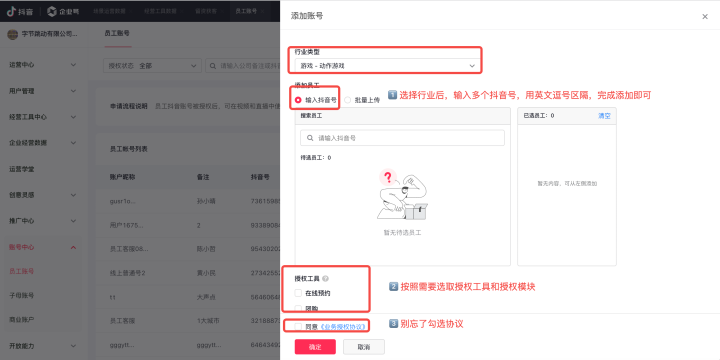Tick the 同意 agreement checkbox
Image resolution: width=720 pixels, height=360 pixels.
pos(298,326)
